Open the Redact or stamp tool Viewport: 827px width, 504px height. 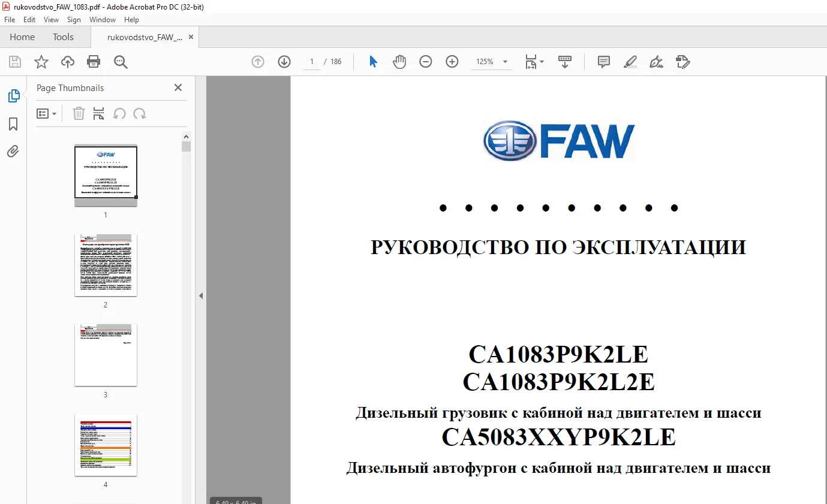click(x=682, y=62)
